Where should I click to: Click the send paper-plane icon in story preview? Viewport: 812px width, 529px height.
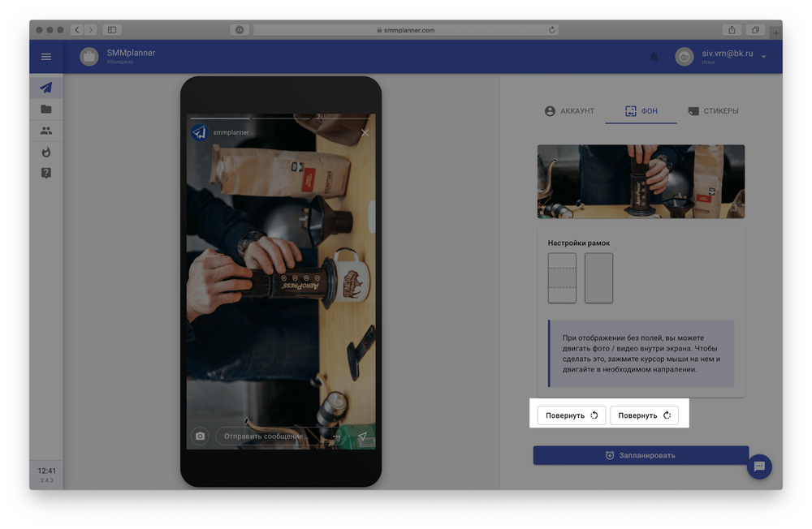362,436
